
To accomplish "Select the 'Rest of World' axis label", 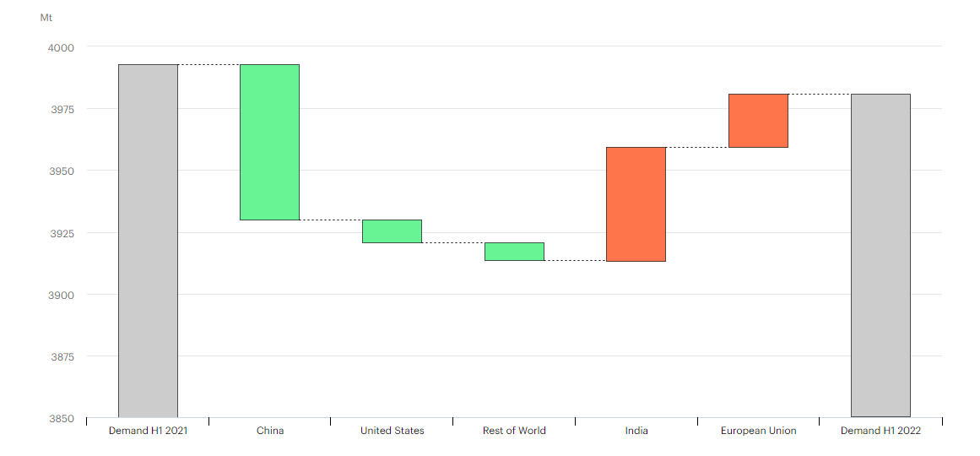I will [x=514, y=431].
